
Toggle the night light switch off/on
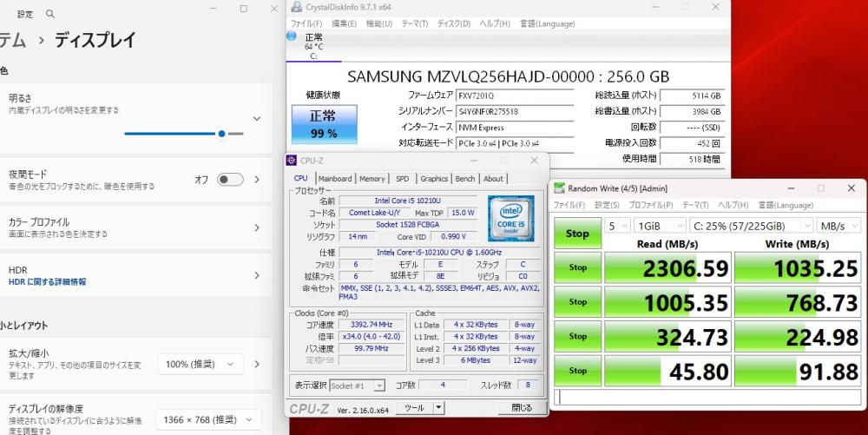[x=230, y=180]
